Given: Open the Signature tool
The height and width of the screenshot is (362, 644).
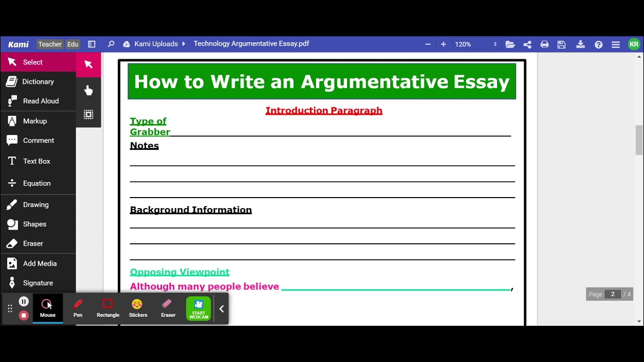Looking at the screenshot, I should tap(38, 283).
